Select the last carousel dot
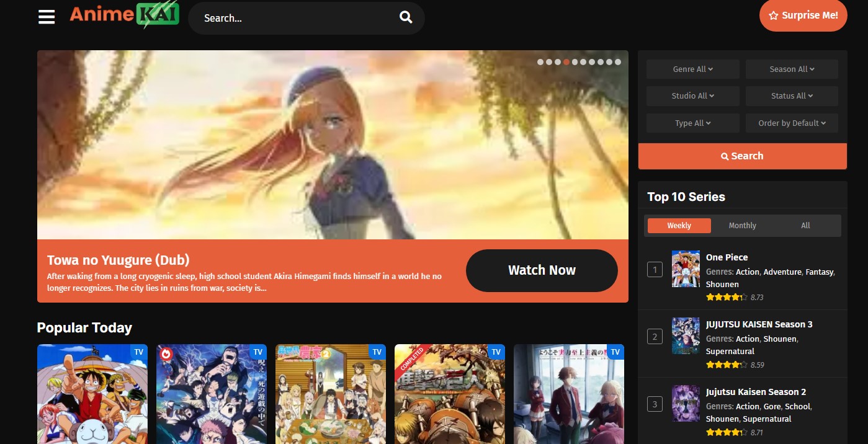 [618, 62]
